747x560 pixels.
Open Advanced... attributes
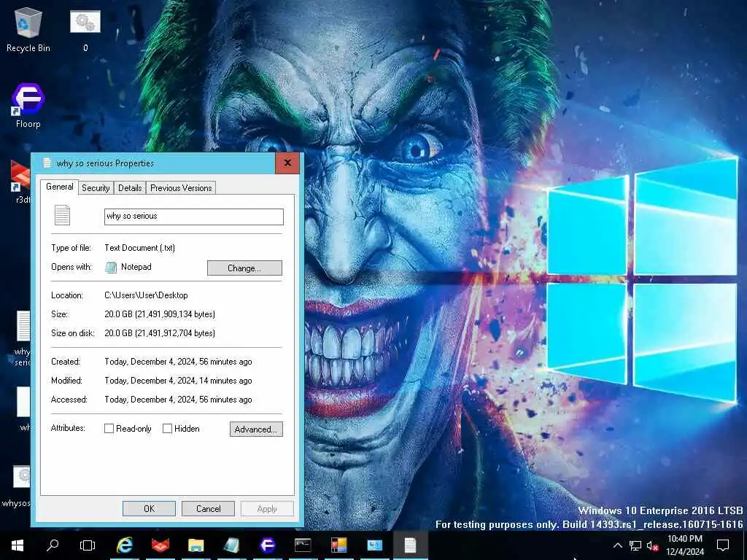point(256,429)
